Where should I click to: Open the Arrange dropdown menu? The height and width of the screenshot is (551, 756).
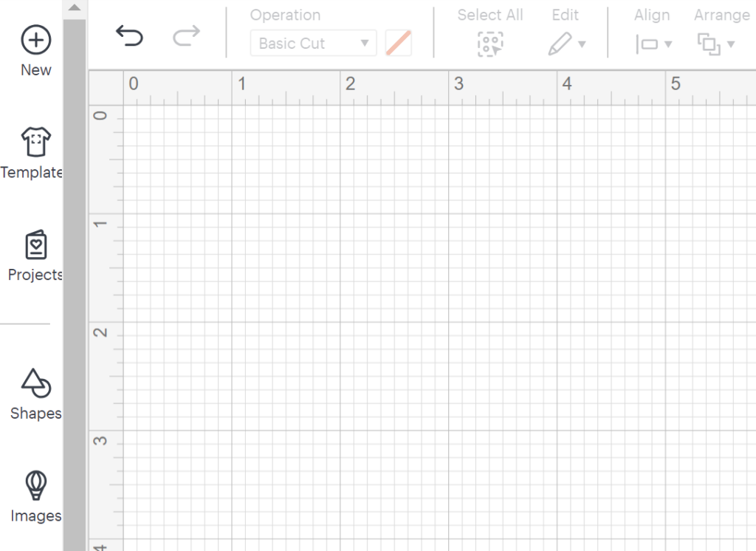click(715, 44)
